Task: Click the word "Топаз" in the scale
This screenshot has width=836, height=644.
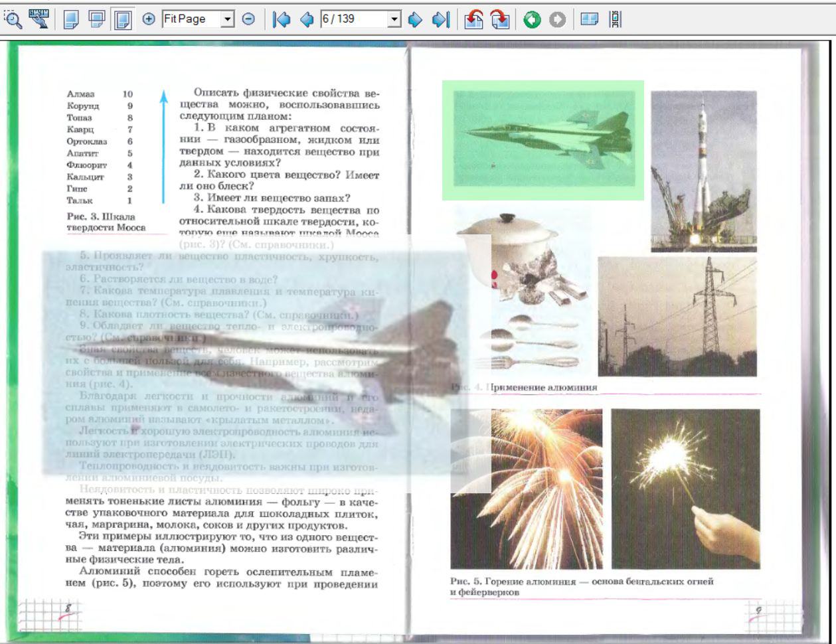Action: point(80,118)
